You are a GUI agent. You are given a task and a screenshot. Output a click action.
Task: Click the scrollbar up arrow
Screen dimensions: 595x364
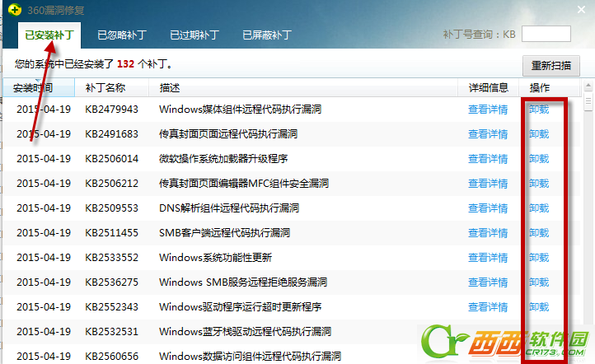588,86
